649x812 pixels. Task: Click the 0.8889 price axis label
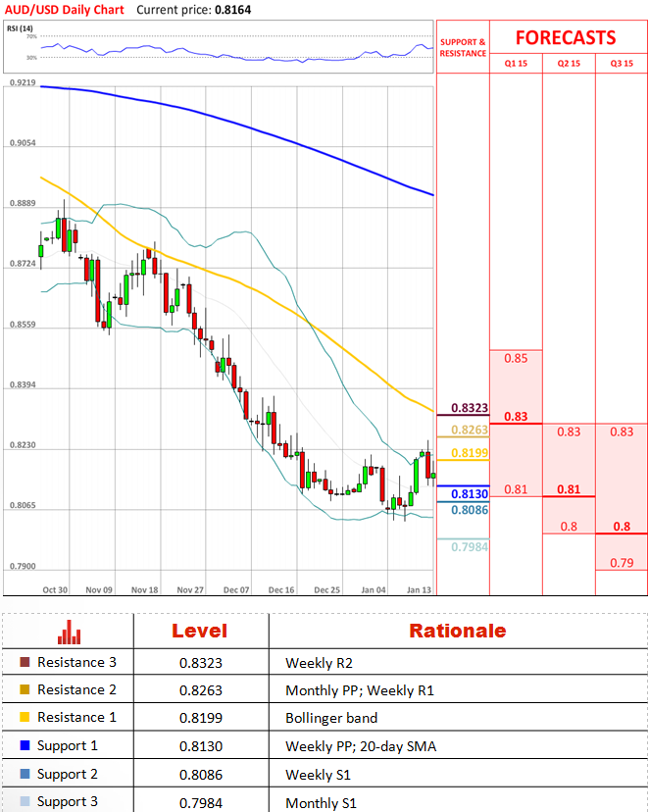(24, 204)
